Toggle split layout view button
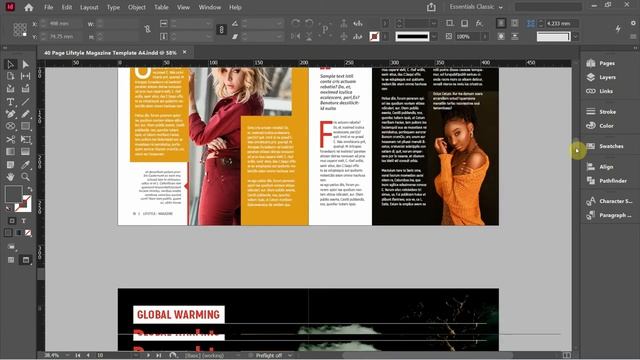Image resolution: width=640 pixels, height=360 pixels. [x=567, y=355]
